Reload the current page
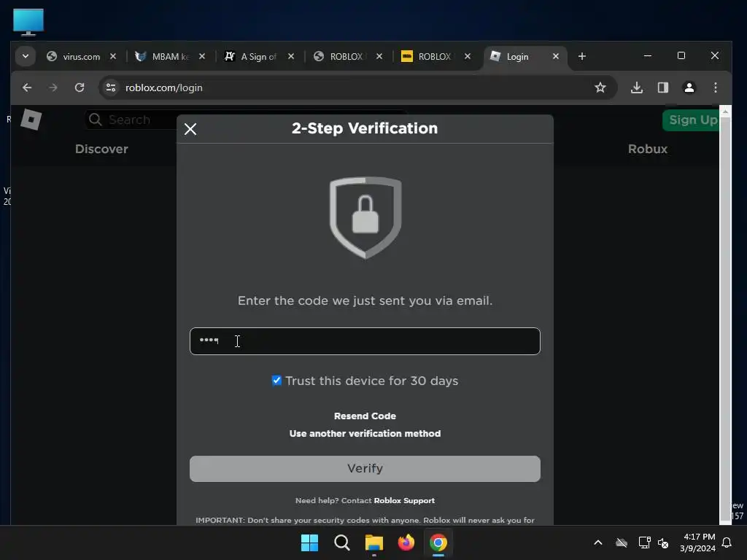The image size is (747, 560). tap(80, 87)
